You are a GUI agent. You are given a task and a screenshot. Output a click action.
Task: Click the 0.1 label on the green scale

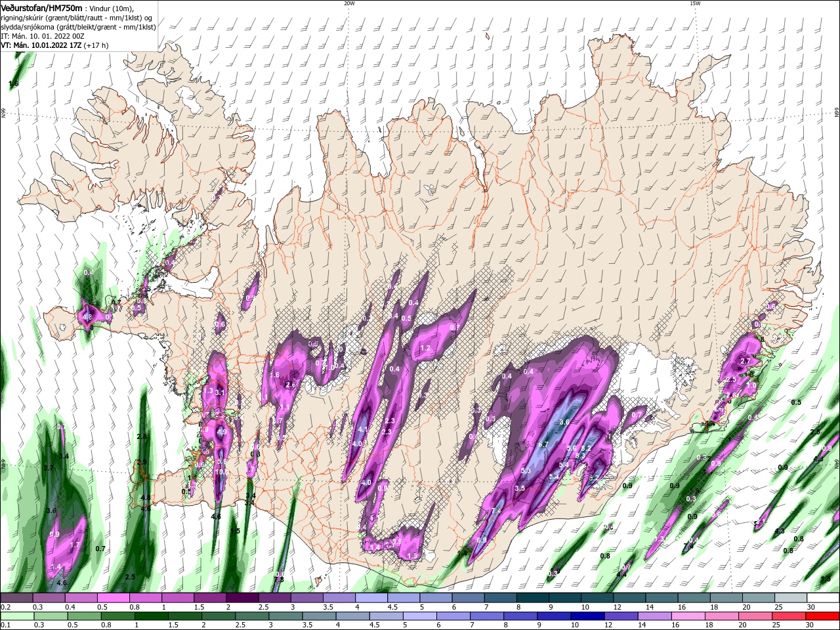pyautogui.click(x=5, y=625)
